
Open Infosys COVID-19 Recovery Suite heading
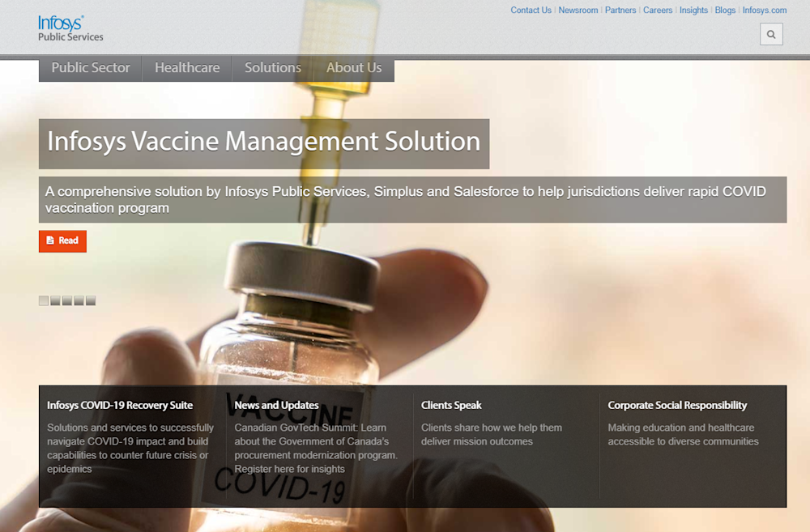point(120,406)
